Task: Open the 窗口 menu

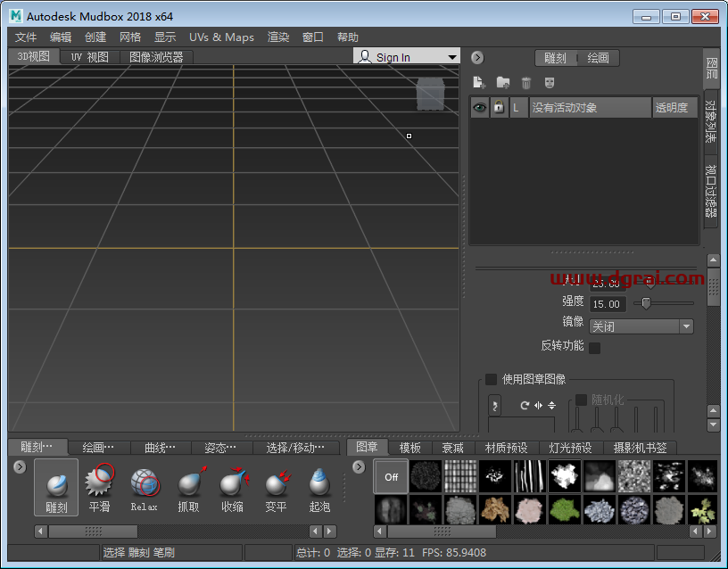Action: pyautogui.click(x=313, y=37)
